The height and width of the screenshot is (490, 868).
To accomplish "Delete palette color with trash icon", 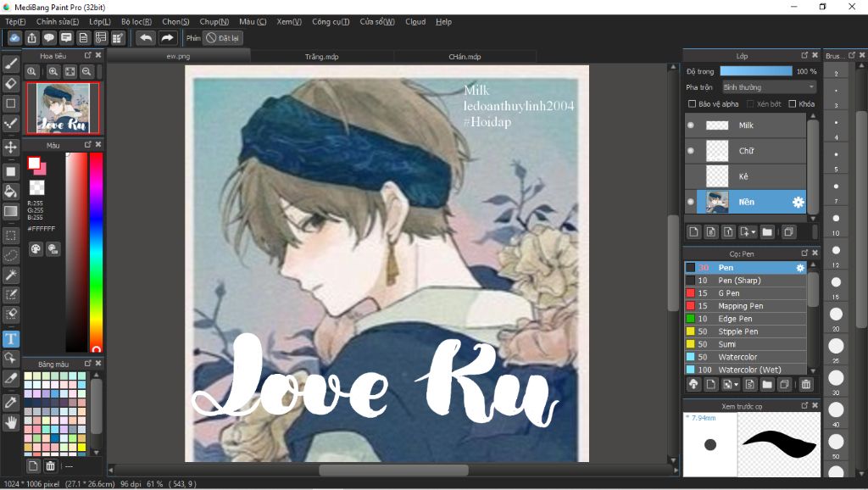I will click(50, 465).
